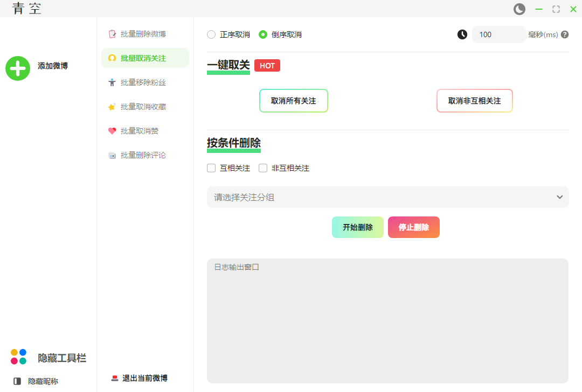
Task: Check the 非互相关注 checkbox
Action: (x=263, y=168)
